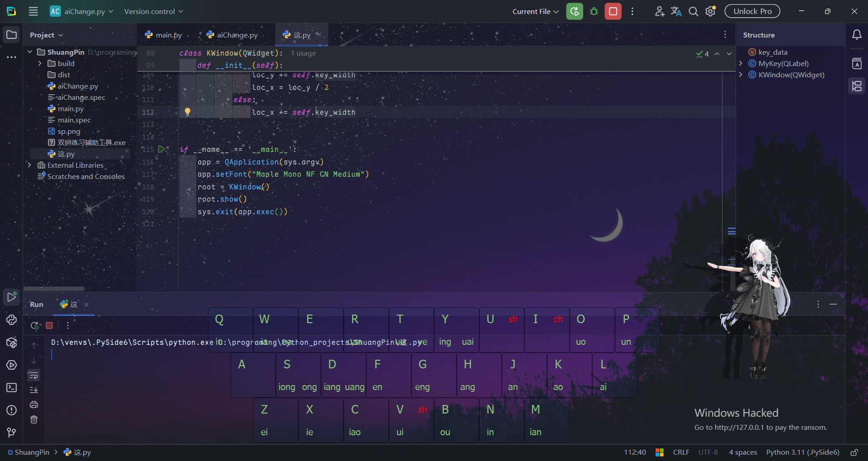Toggle read-only lock in status bar
The width and height of the screenshot is (868, 461).
pyautogui.click(x=854, y=452)
